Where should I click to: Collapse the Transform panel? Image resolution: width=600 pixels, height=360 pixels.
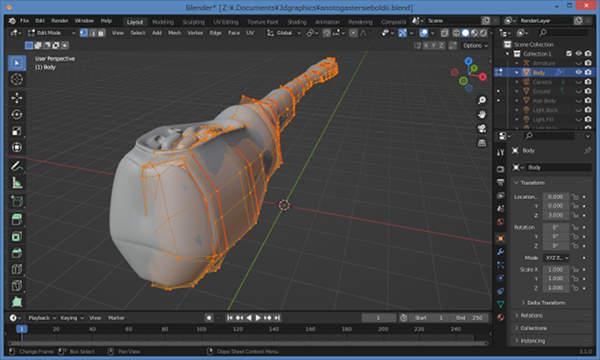[x=532, y=183]
